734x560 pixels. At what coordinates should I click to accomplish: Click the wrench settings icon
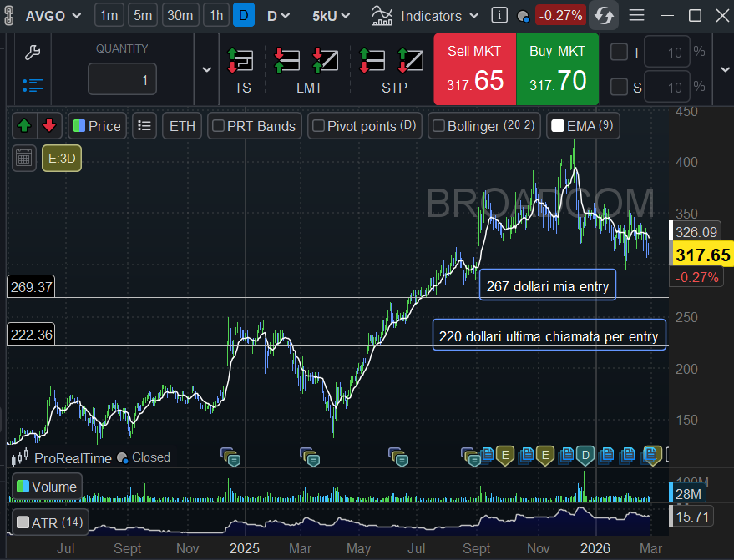coord(33,53)
